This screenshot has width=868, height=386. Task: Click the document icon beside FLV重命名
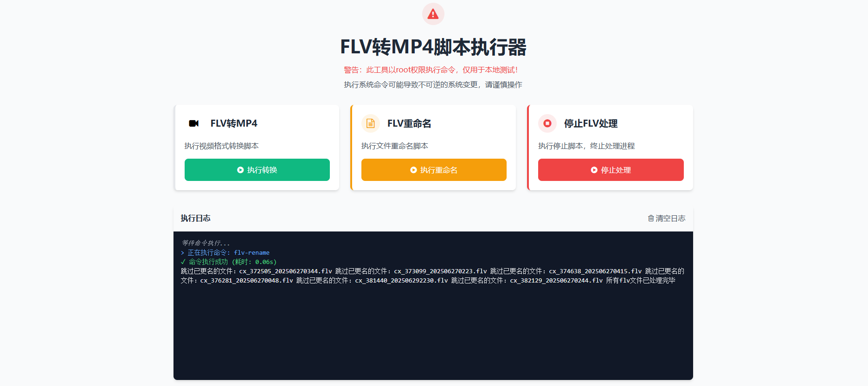click(371, 123)
